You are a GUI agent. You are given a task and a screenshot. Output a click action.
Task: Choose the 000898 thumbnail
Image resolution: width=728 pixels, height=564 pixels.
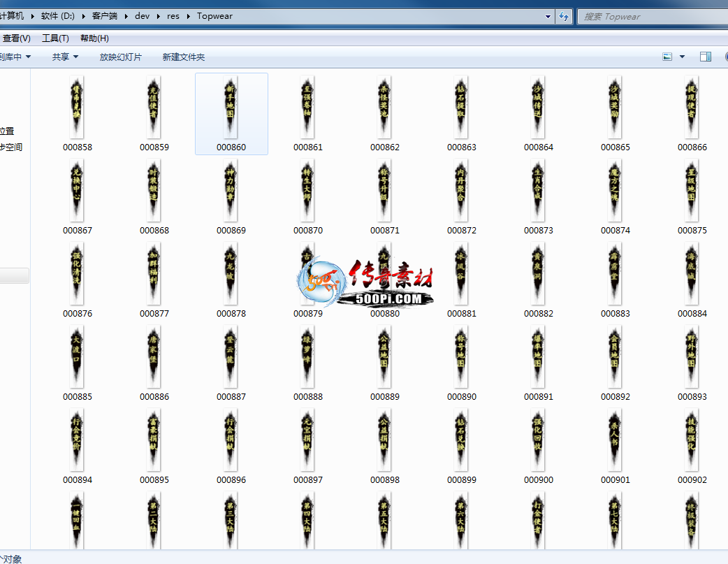coord(384,440)
